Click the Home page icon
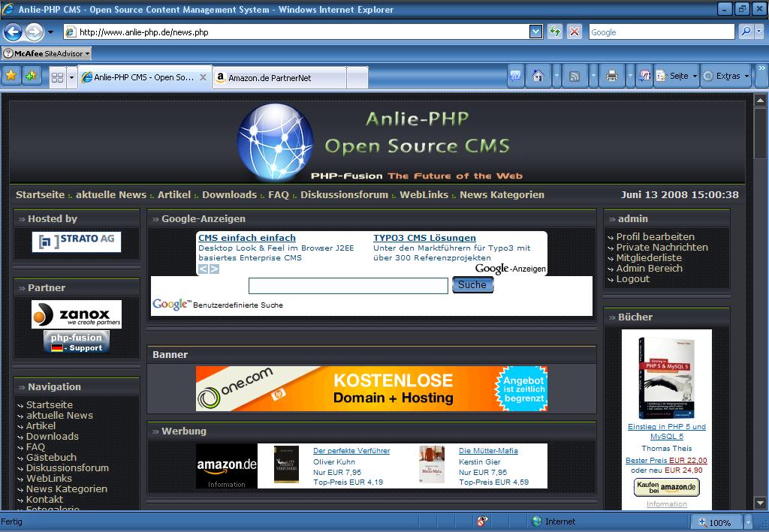 [x=538, y=76]
